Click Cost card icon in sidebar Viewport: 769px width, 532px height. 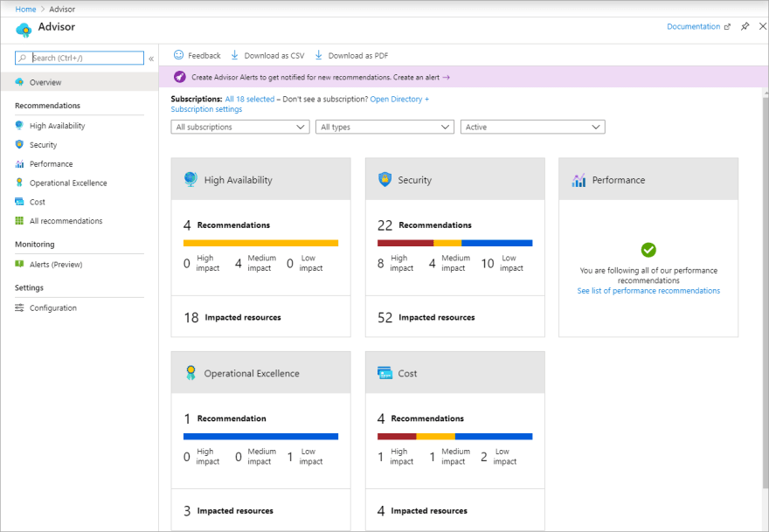(19, 202)
